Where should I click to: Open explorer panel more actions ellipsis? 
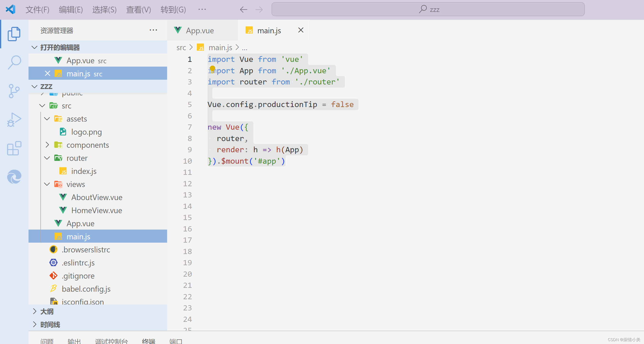[153, 30]
